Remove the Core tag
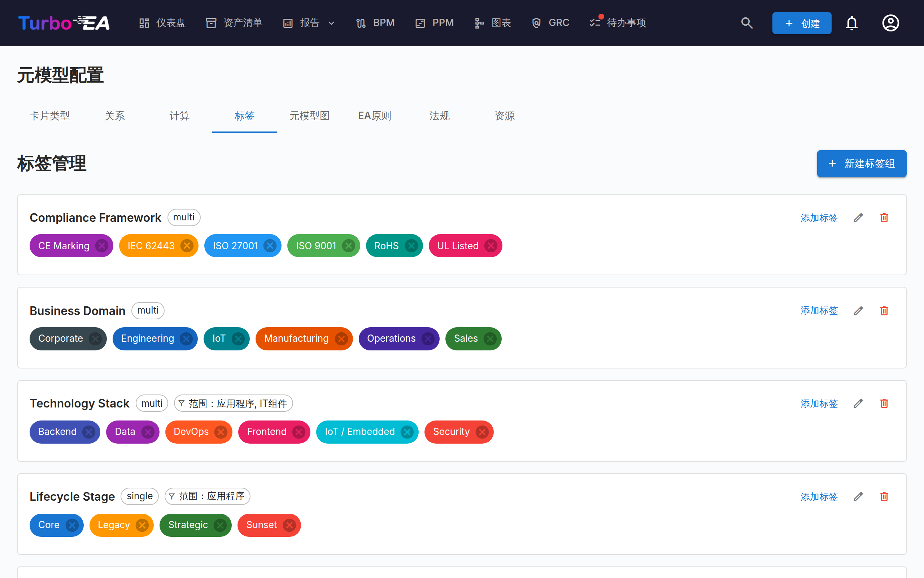The width and height of the screenshot is (924, 578). point(72,525)
